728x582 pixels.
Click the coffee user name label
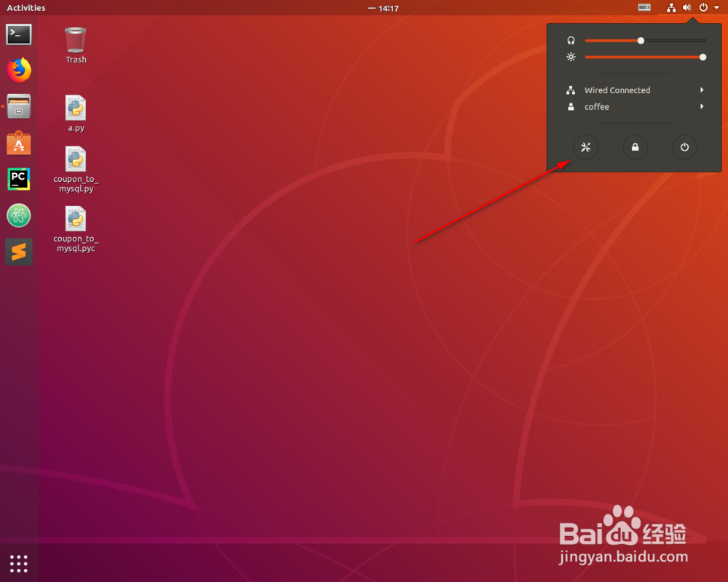pos(597,107)
